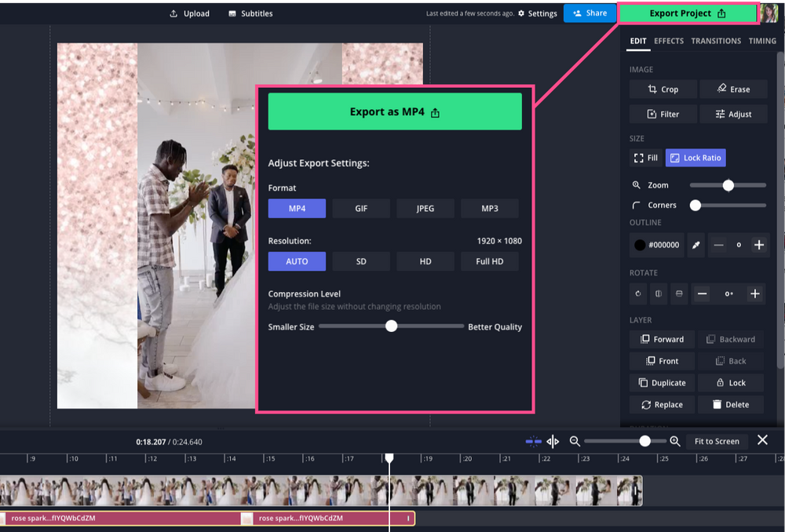This screenshot has width=785, height=532.
Task: Open project Settings via the gear icon
Action: pyautogui.click(x=538, y=13)
